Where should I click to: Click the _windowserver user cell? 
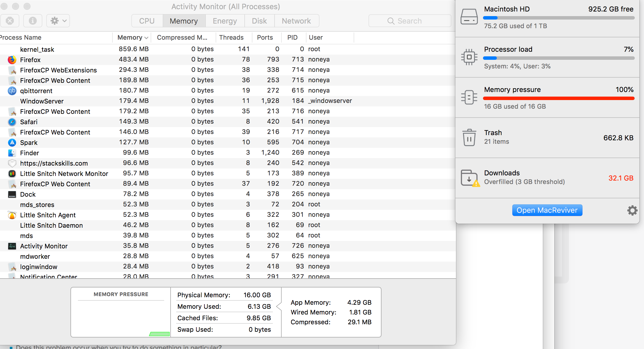[330, 101]
